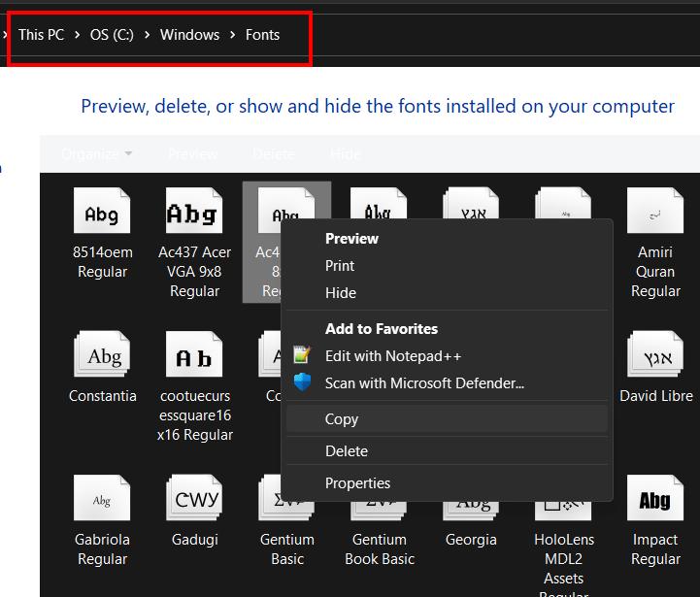Image resolution: width=700 pixels, height=597 pixels.
Task: Click the Windows breadcrumb in address bar
Action: click(x=189, y=35)
